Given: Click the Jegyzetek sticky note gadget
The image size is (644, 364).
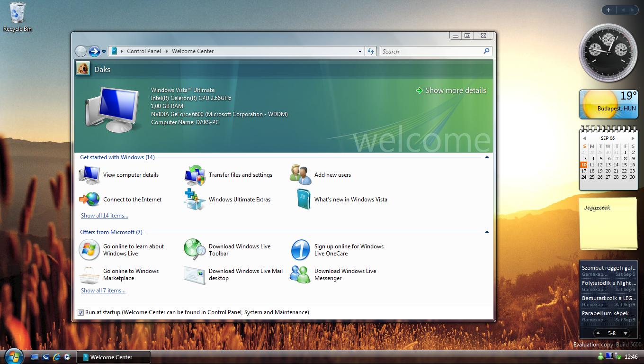Looking at the screenshot, I should (608, 223).
